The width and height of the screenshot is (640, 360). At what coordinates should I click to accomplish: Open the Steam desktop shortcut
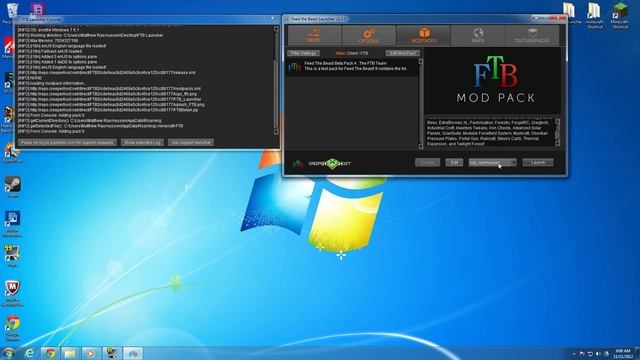coord(12,187)
